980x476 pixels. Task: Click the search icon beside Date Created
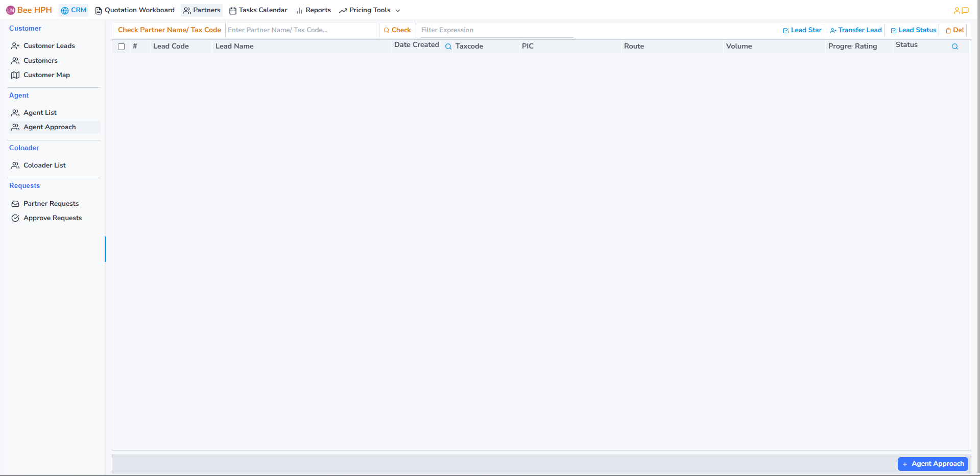[x=448, y=46]
